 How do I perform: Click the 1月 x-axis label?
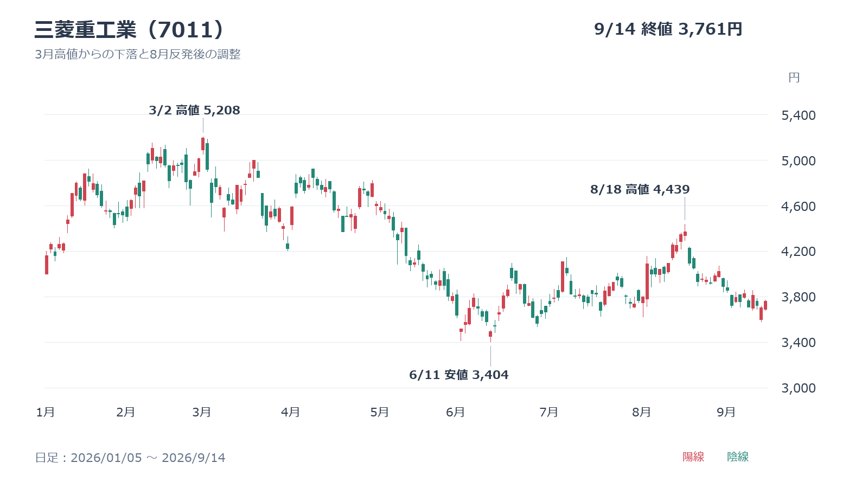pyautogui.click(x=46, y=412)
